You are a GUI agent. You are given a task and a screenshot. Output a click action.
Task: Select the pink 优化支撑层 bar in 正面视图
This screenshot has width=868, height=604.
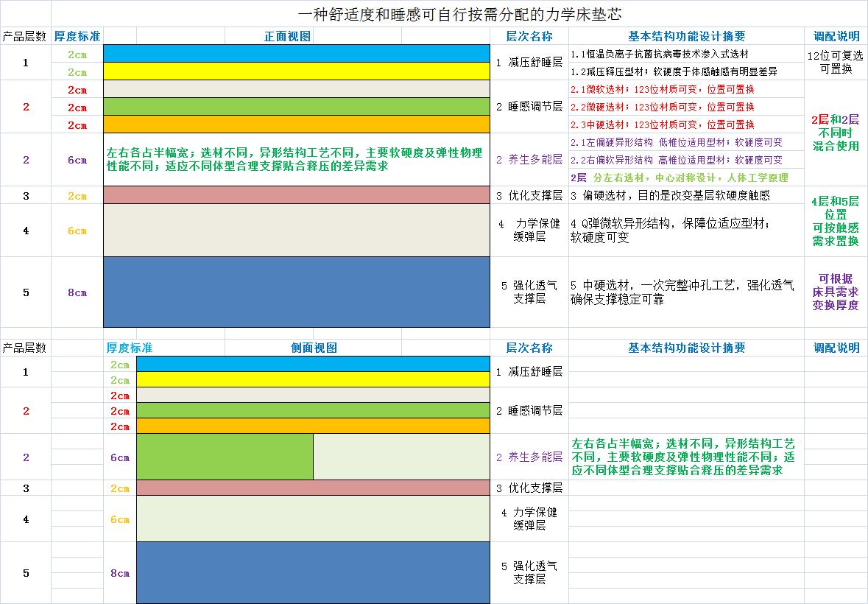click(x=296, y=195)
